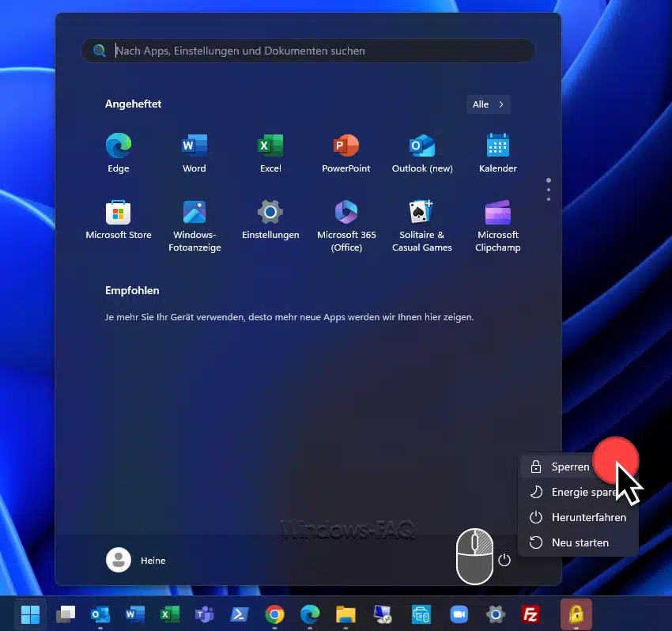672x631 pixels.
Task: Open File Explorer from the taskbar
Action: pos(345,614)
